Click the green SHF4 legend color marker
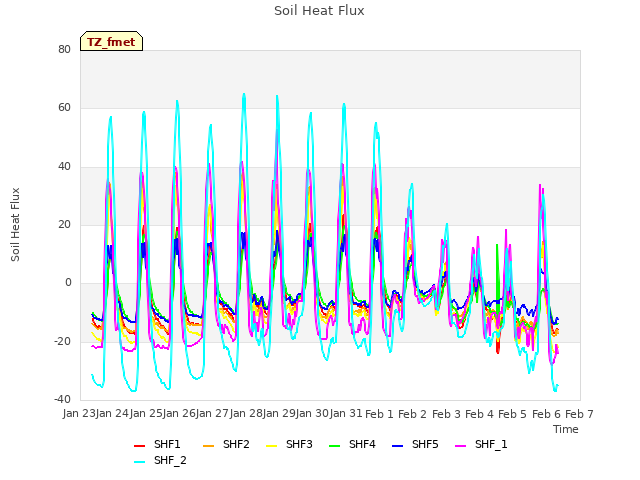Screen dimensions: 640x480 [334, 446]
